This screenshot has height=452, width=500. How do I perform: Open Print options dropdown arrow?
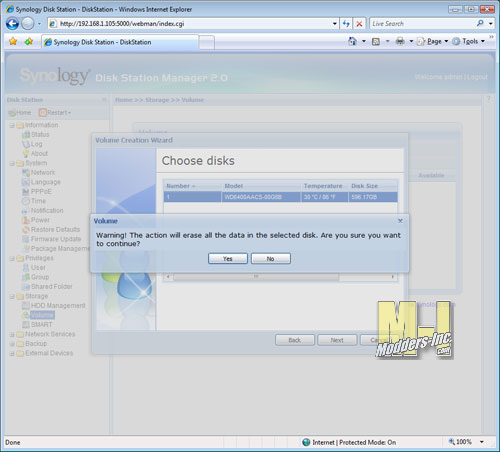coord(411,41)
